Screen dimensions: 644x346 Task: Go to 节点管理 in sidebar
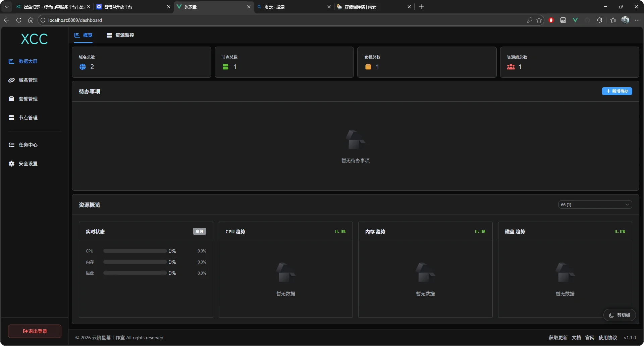point(28,118)
